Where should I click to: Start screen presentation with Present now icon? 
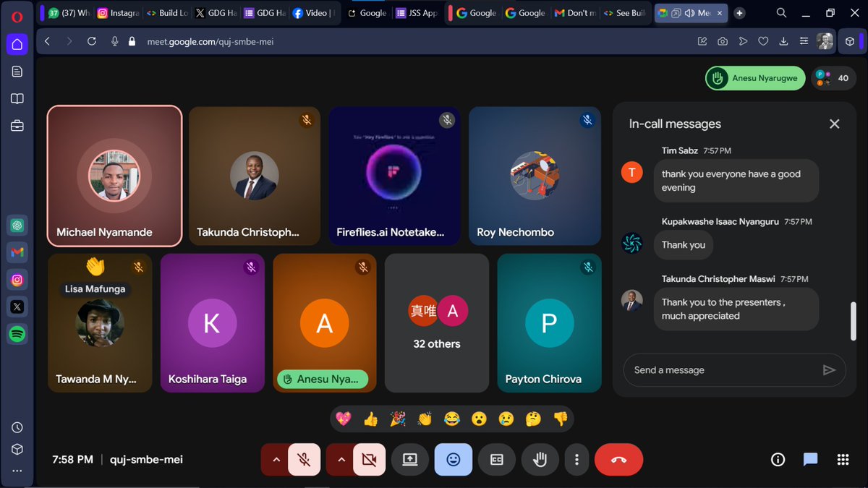click(x=410, y=459)
